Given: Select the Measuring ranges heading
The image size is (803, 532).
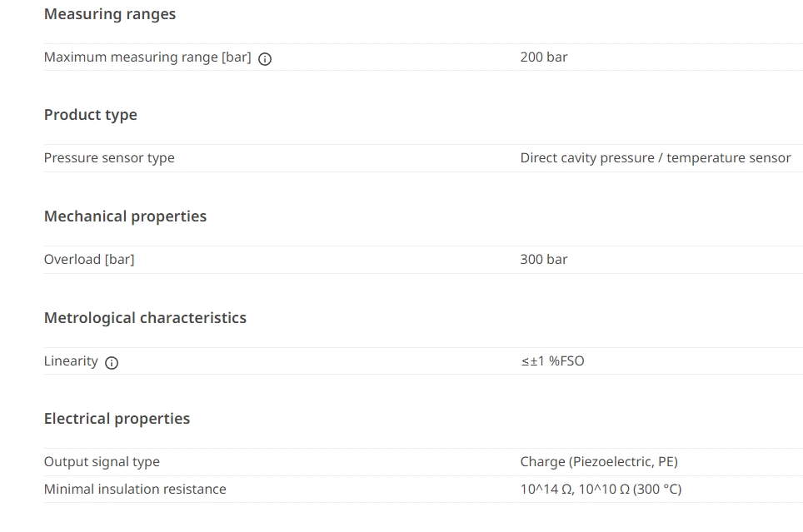Looking at the screenshot, I should click(x=110, y=14).
